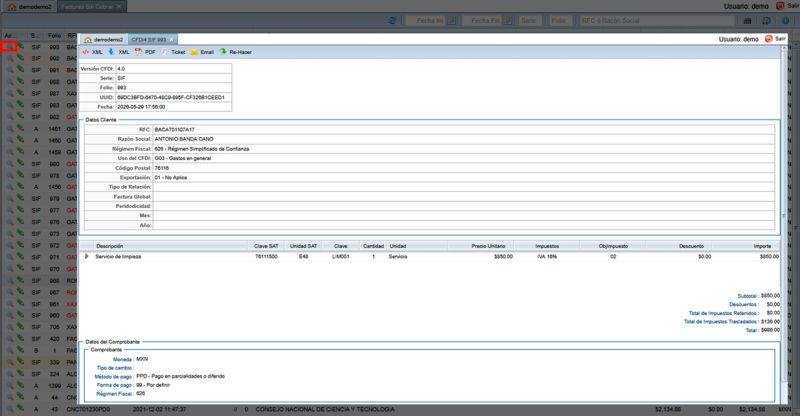This screenshot has height=416, width=800.
Task: Click the 01 - No Aplica exportación value
Action: tap(170, 177)
